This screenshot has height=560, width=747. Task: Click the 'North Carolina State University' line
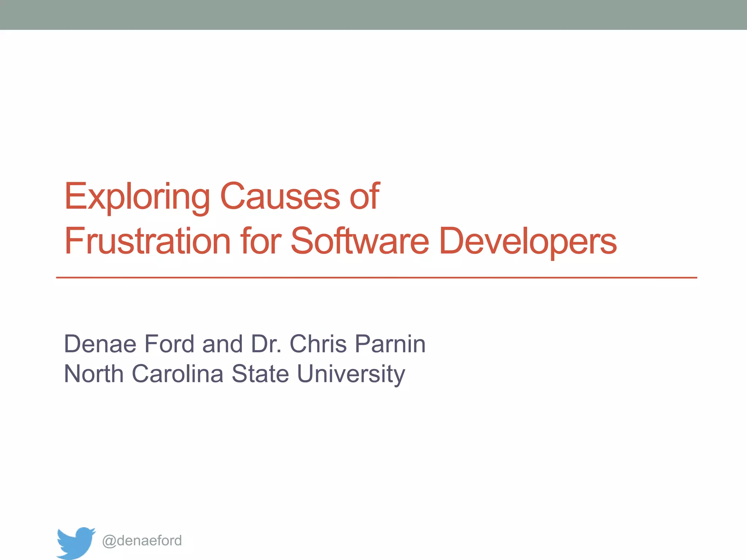[234, 374]
